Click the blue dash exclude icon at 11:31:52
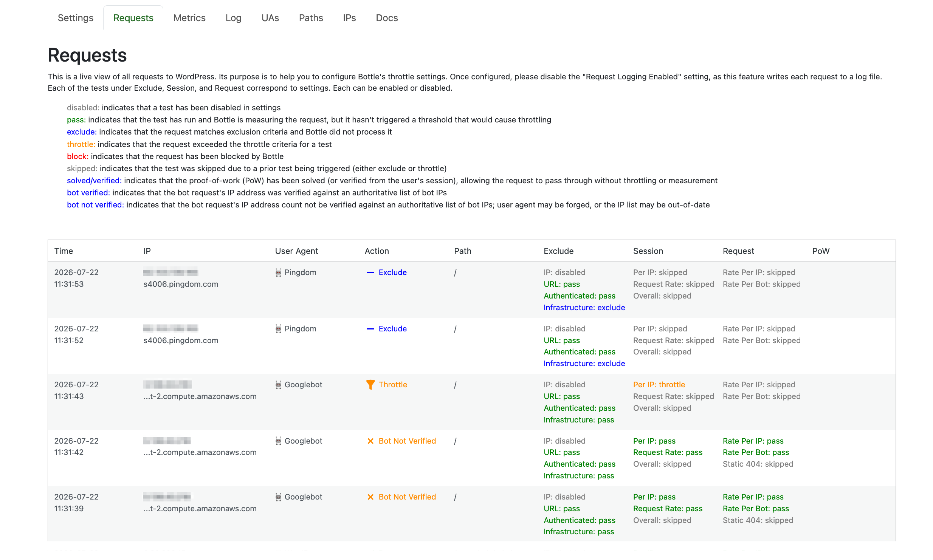The width and height of the screenshot is (933, 560). tap(370, 329)
